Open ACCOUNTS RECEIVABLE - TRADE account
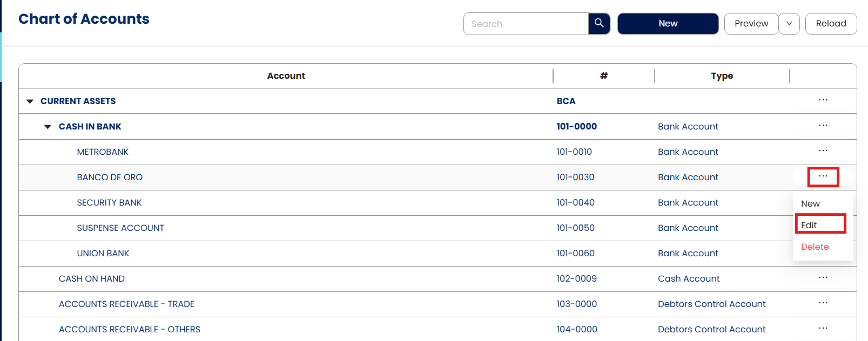Image resolution: width=868 pixels, height=341 pixels. 126,304
